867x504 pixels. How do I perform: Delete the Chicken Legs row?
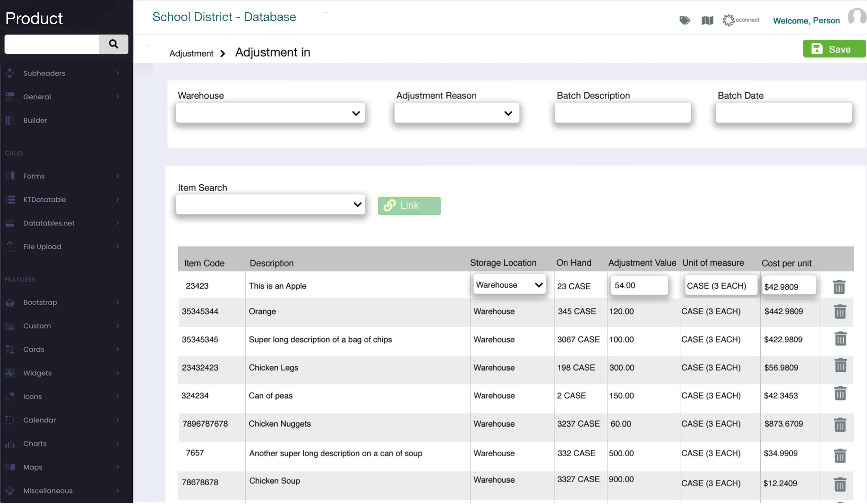tap(840, 365)
